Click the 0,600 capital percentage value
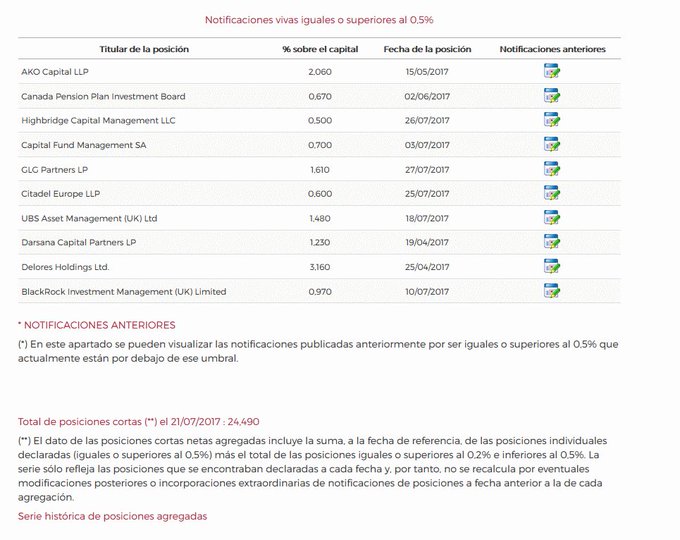Image resolution: width=680 pixels, height=540 pixels. 320,194
